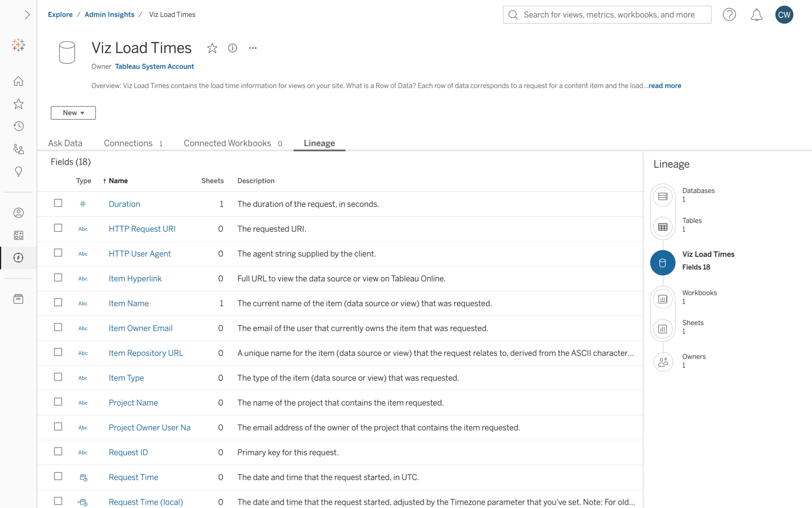812x508 pixels.
Task: Sort fields by Name column header
Action: (x=118, y=181)
